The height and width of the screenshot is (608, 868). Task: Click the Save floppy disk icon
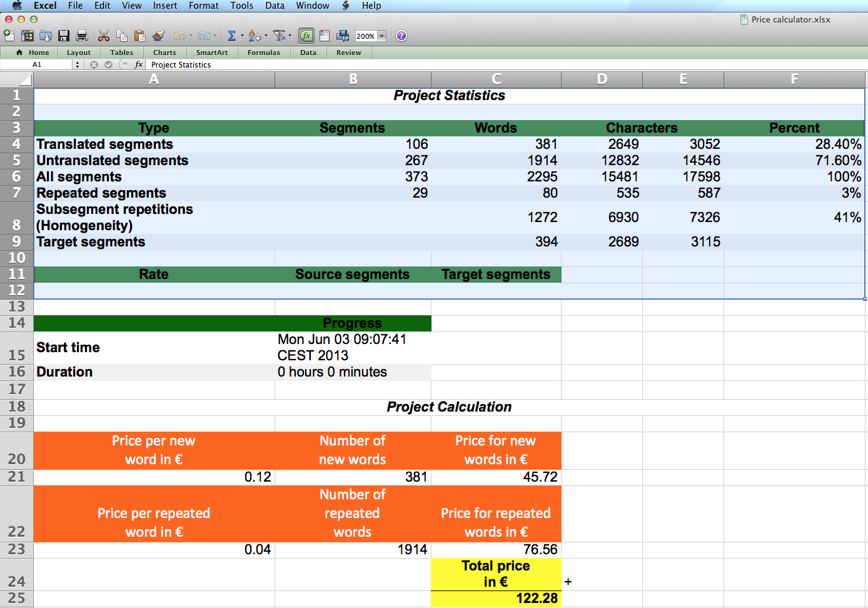[64, 36]
